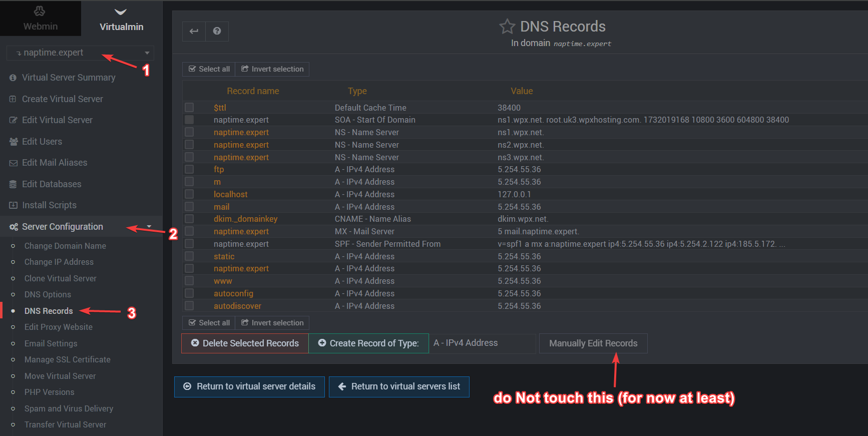Tick the checkbox for the ftp record

[x=189, y=169]
